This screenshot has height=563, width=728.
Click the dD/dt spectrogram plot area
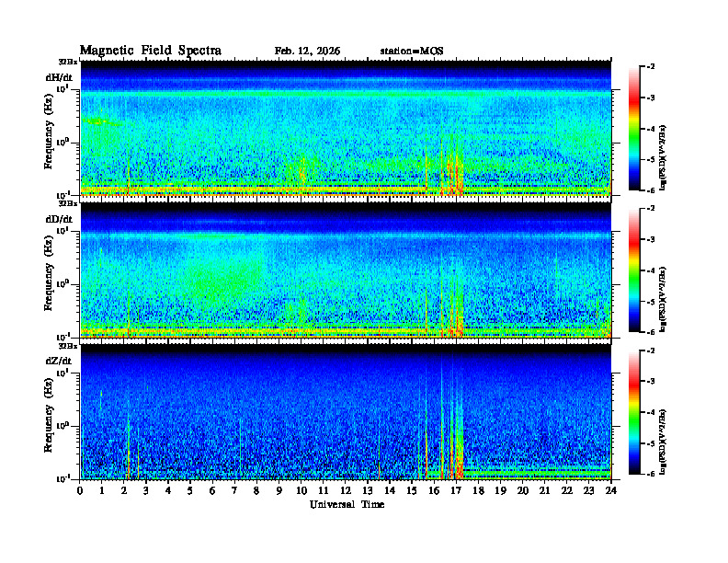[346, 270]
